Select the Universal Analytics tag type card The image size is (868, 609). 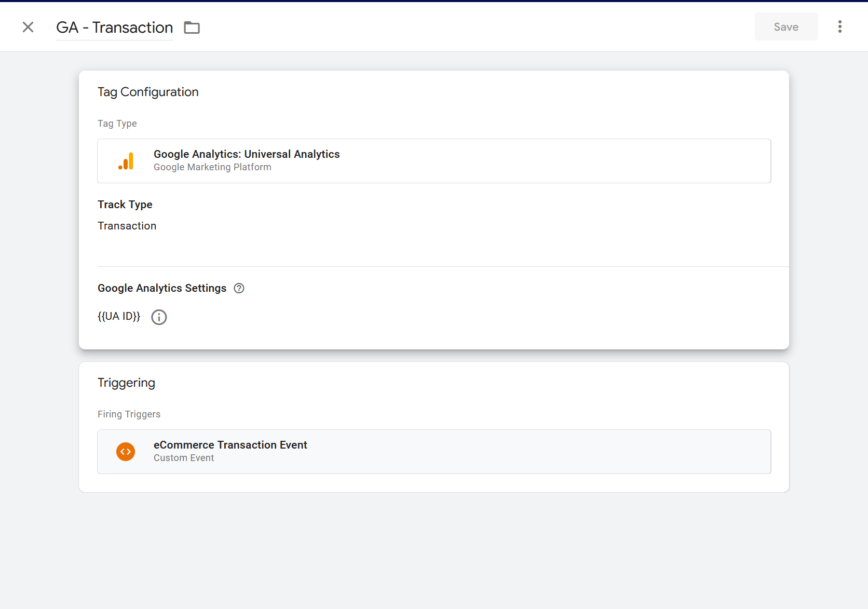click(x=433, y=161)
